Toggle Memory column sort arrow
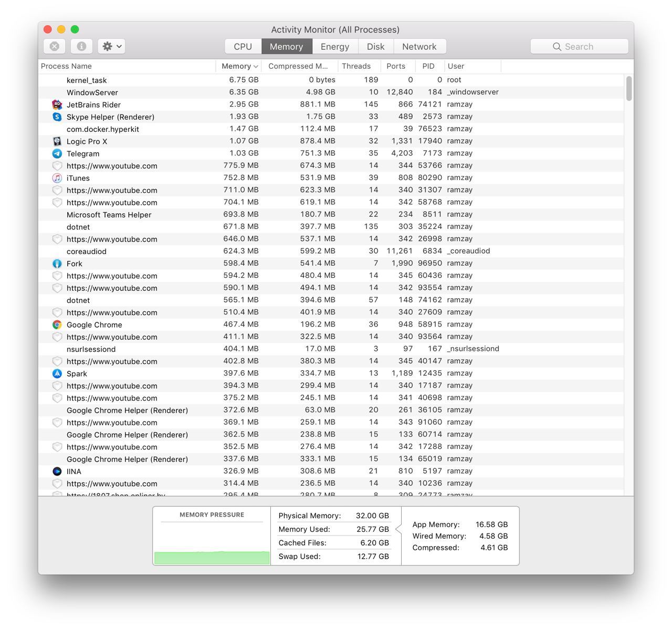The height and width of the screenshot is (629, 672). coord(256,67)
